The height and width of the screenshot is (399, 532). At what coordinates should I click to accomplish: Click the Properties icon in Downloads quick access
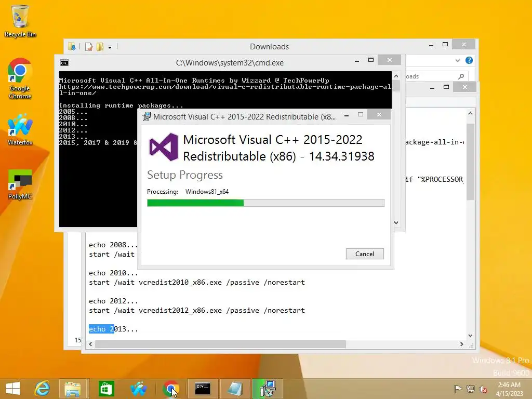click(x=89, y=46)
